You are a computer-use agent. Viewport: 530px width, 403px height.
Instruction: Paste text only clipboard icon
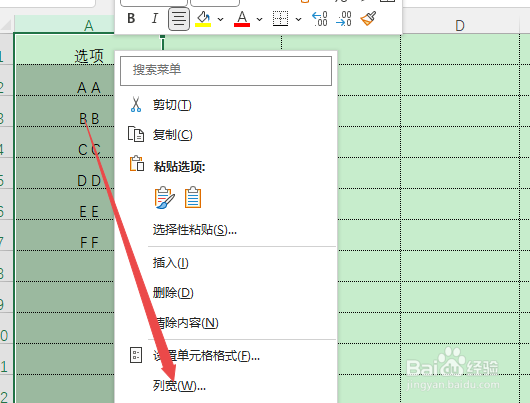193,197
